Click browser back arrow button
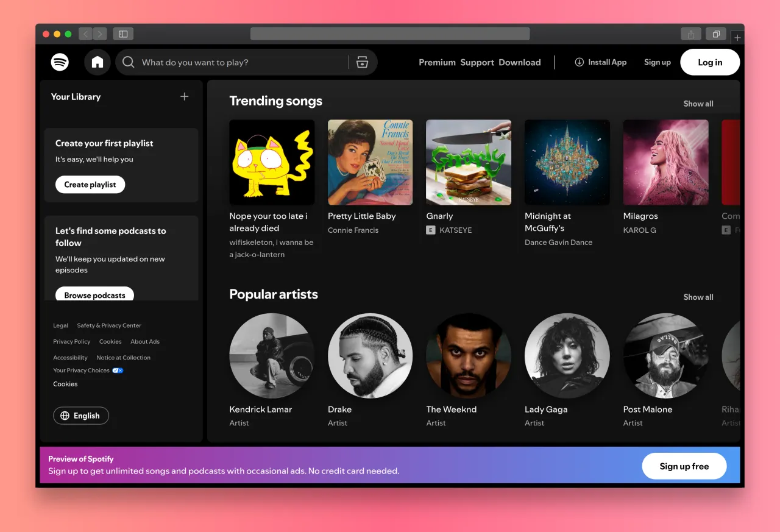Image resolution: width=780 pixels, height=532 pixels. click(85, 34)
